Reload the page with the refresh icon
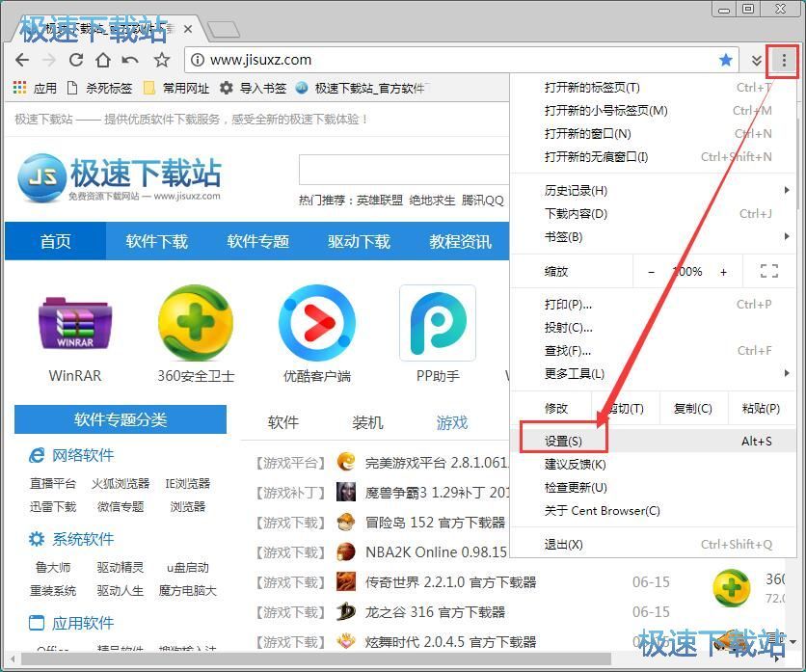806x672 pixels. pos(76,60)
